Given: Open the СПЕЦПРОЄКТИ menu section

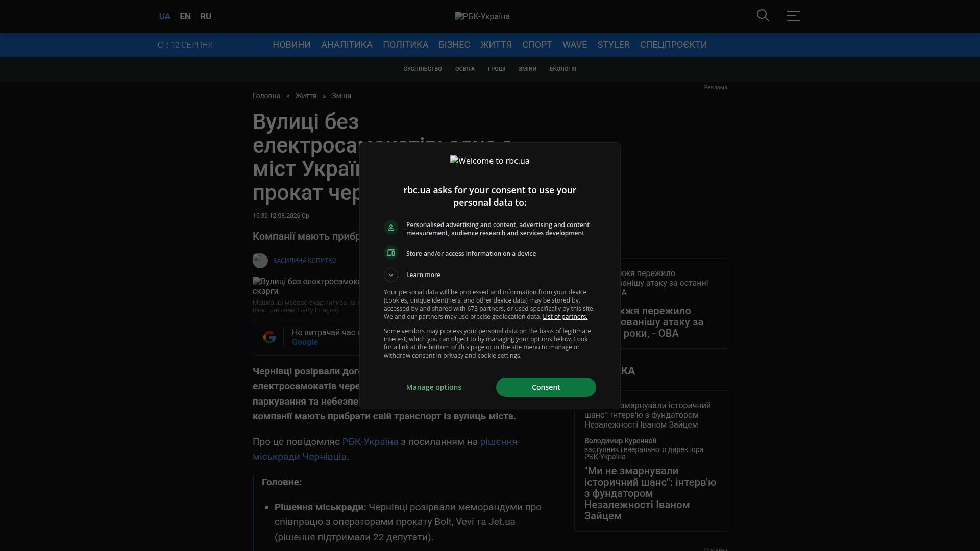Looking at the screenshot, I should (x=673, y=45).
